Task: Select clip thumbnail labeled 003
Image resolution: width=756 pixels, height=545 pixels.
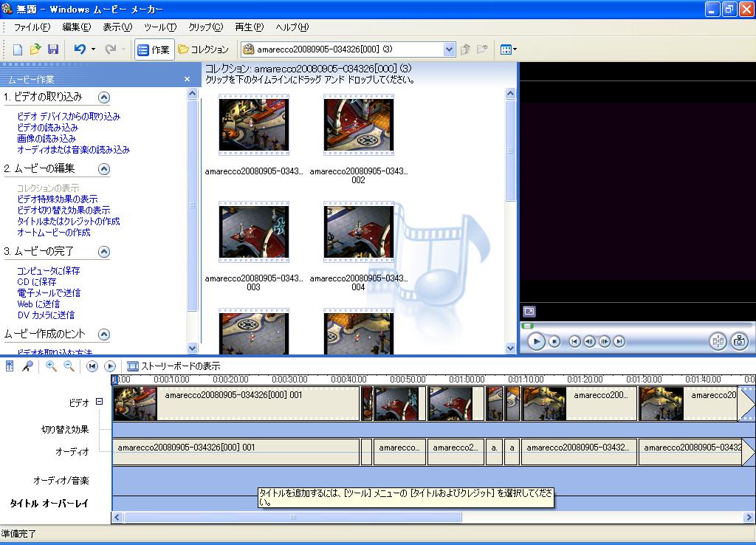Action: click(x=254, y=232)
